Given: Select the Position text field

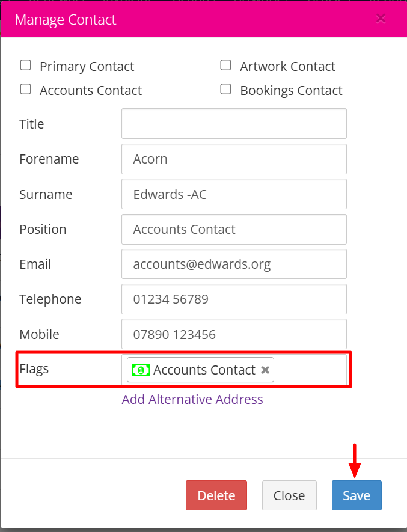Looking at the screenshot, I should pyautogui.click(x=234, y=229).
